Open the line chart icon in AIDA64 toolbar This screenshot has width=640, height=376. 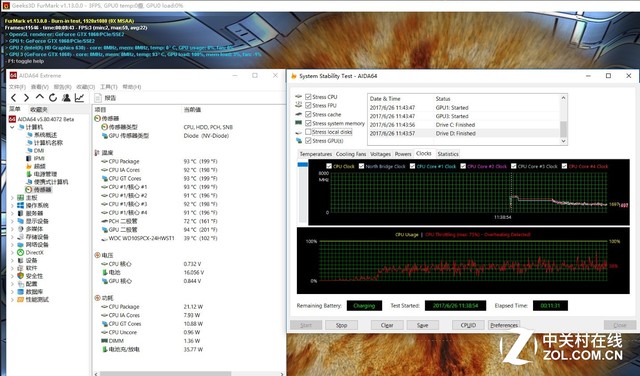(79, 98)
